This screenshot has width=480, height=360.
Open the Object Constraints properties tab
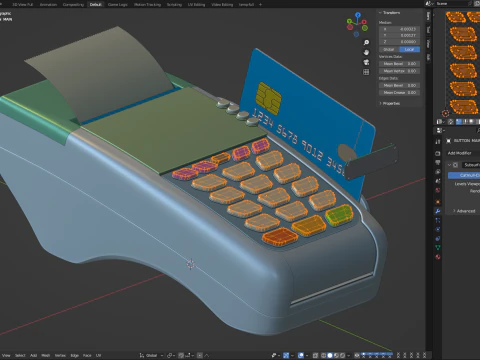click(x=438, y=239)
